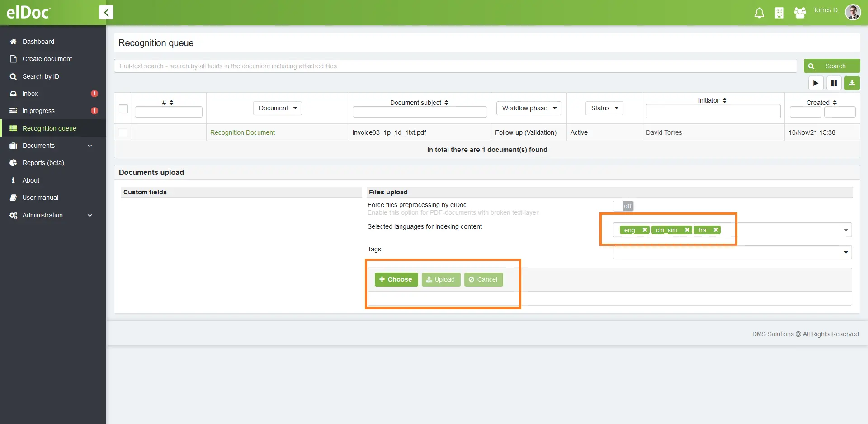
Task: Tick the checkbox for Recognition Document row
Action: click(x=123, y=132)
